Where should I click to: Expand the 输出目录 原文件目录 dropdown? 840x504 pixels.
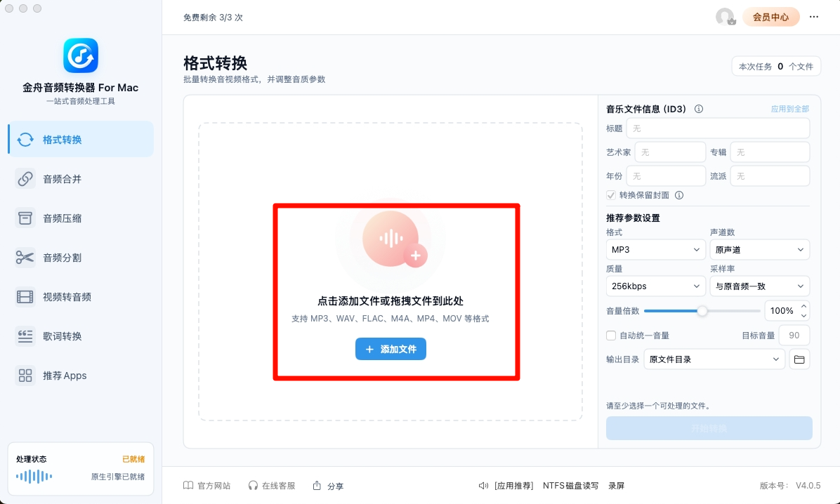pos(714,359)
